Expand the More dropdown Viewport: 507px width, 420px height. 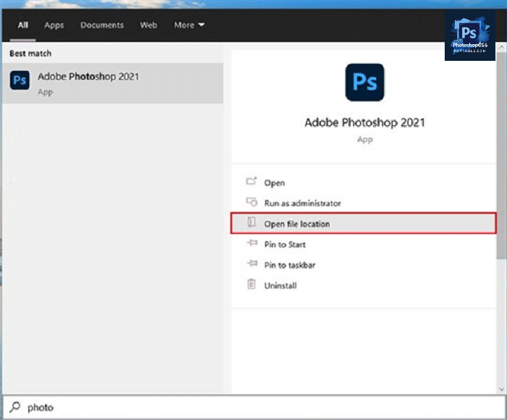(189, 25)
